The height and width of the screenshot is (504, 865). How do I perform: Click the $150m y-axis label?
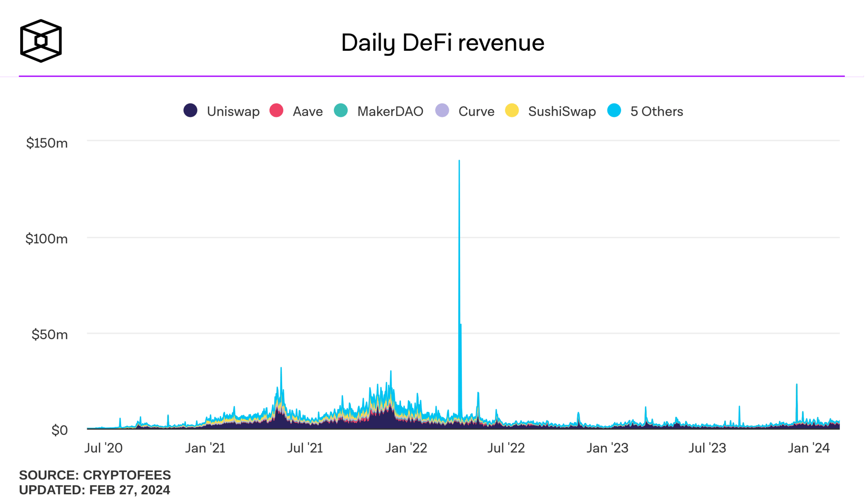click(47, 143)
